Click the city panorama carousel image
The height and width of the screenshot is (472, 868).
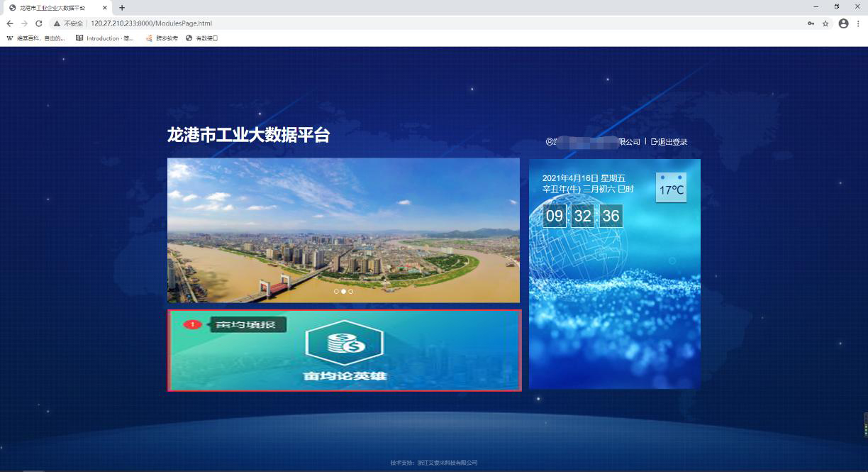pyautogui.click(x=343, y=231)
